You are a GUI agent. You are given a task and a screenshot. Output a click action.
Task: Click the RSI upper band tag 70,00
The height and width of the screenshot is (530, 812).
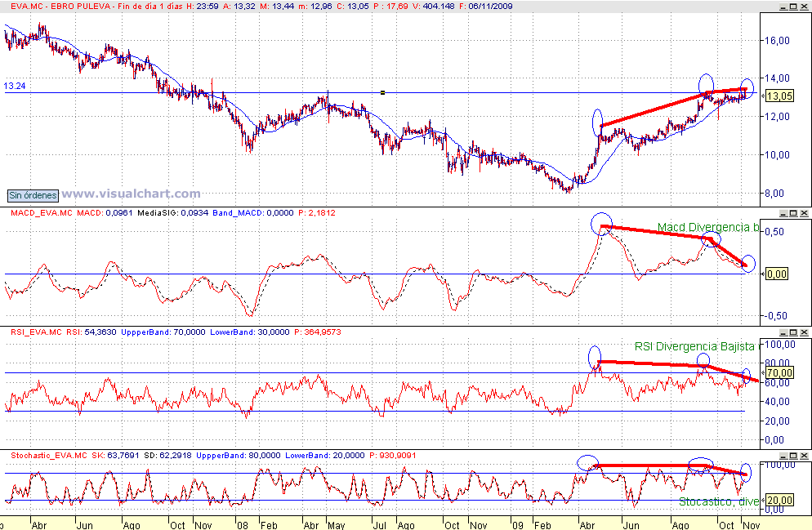tap(779, 372)
